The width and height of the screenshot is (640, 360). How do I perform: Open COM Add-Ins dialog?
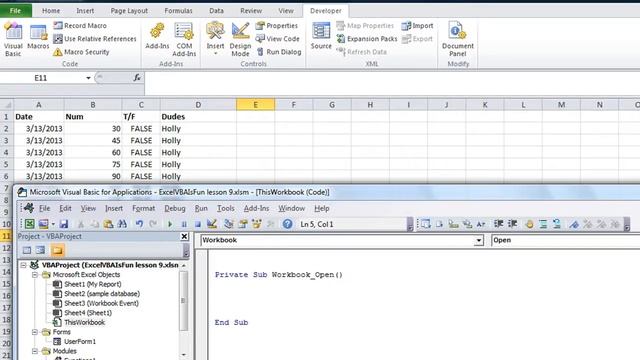[x=184, y=40]
